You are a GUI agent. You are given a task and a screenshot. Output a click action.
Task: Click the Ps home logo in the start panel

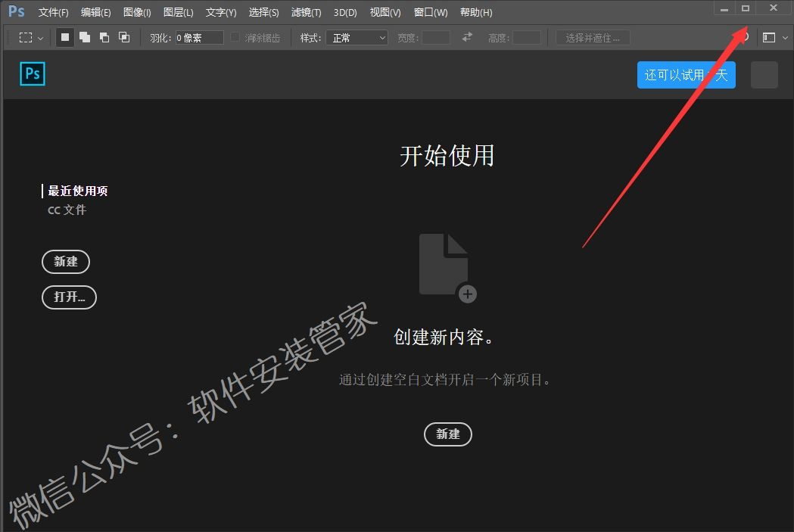point(33,74)
